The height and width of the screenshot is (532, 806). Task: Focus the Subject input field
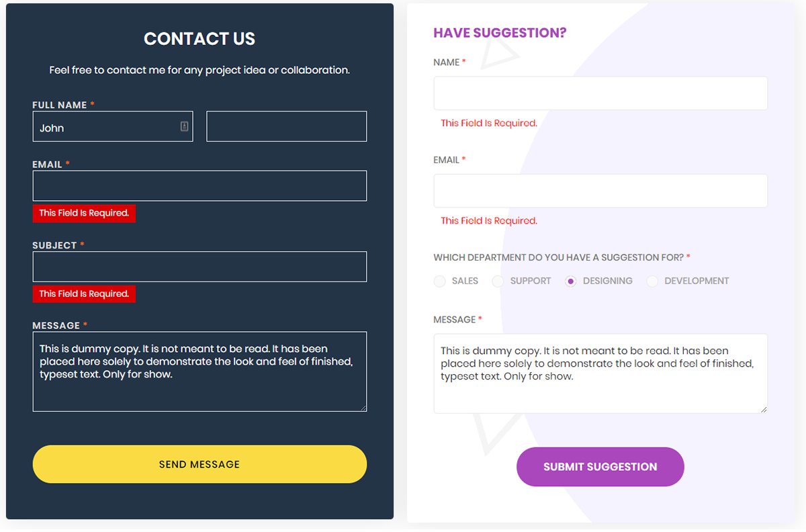(x=199, y=267)
